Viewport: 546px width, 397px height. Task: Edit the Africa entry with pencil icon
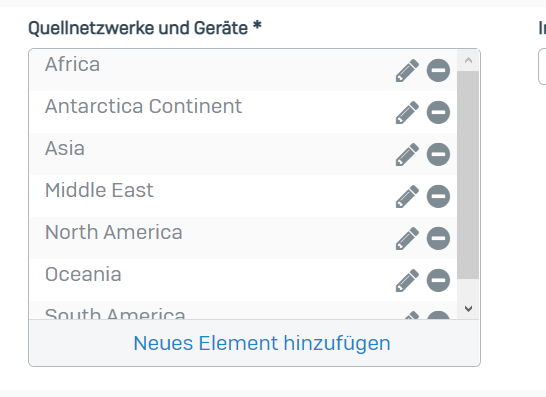pyautogui.click(x=407, y=70)
